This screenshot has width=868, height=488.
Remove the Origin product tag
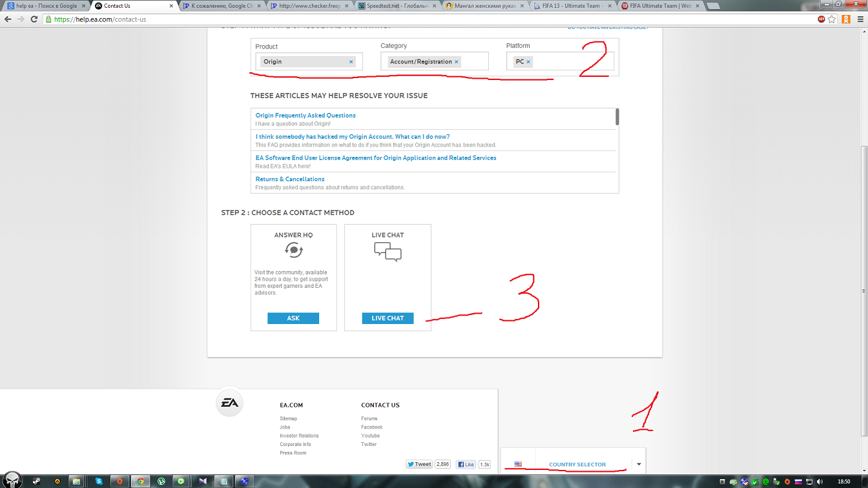tap(351, 62)
